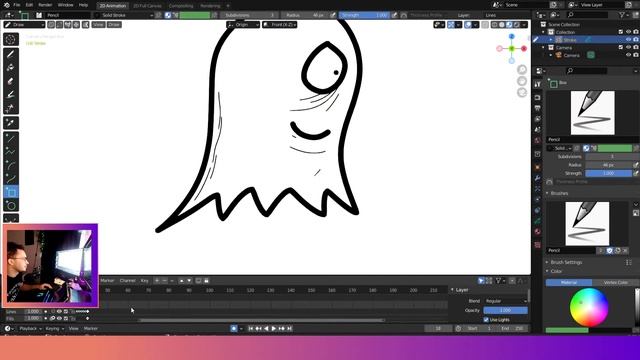Click the Strength slider in top header
This screenshot has width=640, height=360.
point(364,15)
